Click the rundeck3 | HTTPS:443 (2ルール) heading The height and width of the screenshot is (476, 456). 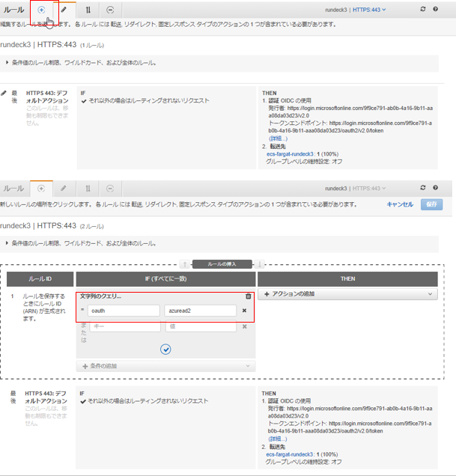click(52, 226)
